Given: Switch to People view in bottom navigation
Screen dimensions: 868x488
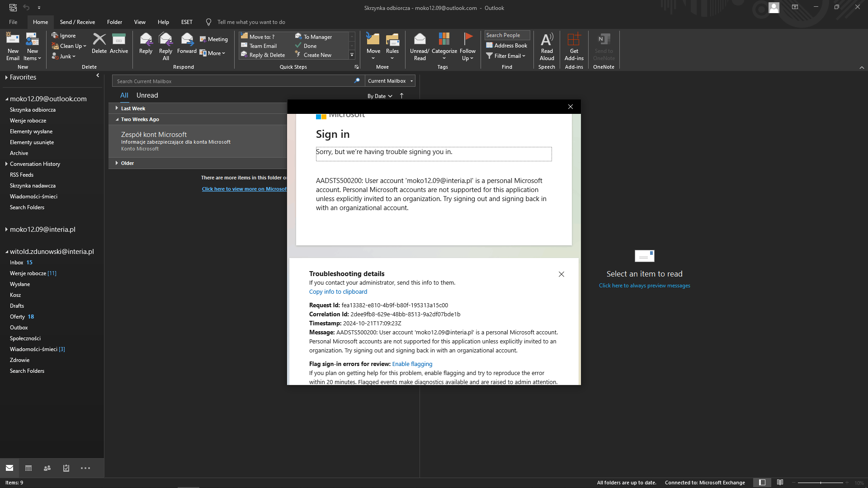Looking at the screenshot, I should [x=47, y=468].
